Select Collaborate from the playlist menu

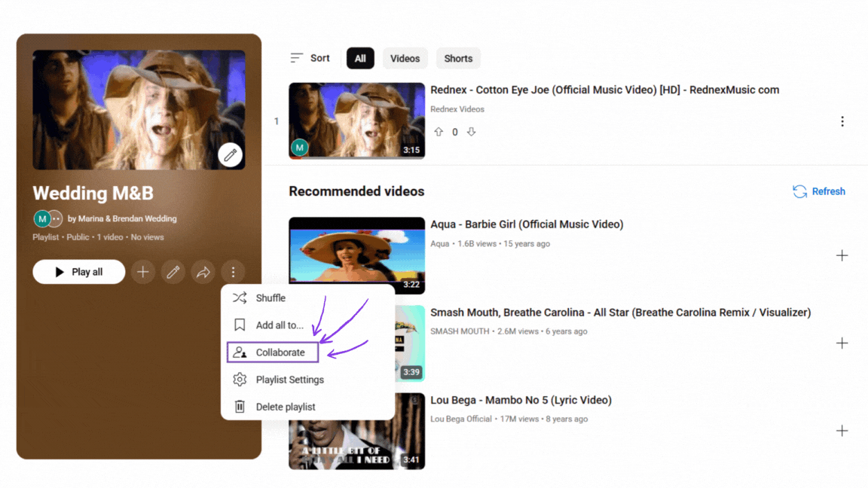click(273, 352)
